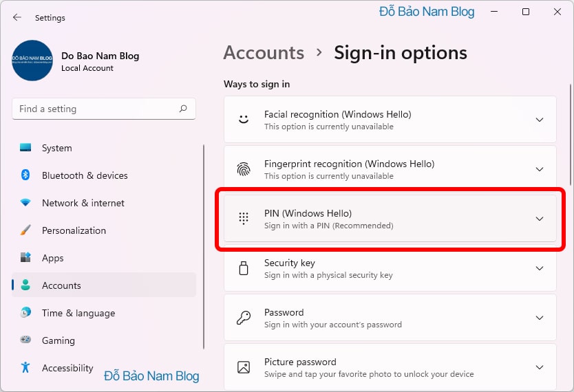Expand Fingerprint recognition chevron

[539, 169]
